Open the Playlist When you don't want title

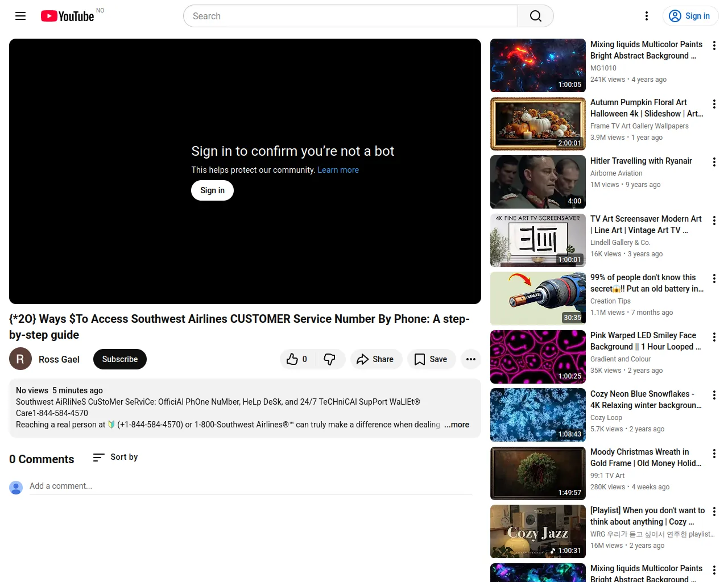[x=648, y=516]
